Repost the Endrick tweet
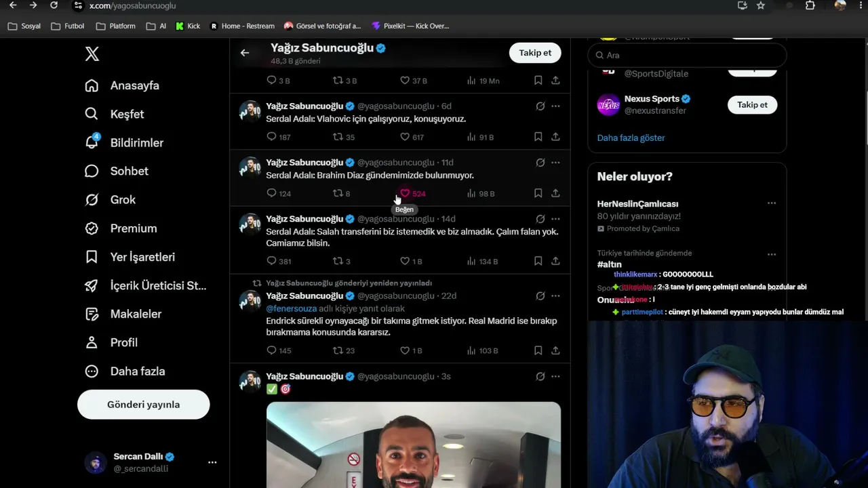 tap(344, 350)
